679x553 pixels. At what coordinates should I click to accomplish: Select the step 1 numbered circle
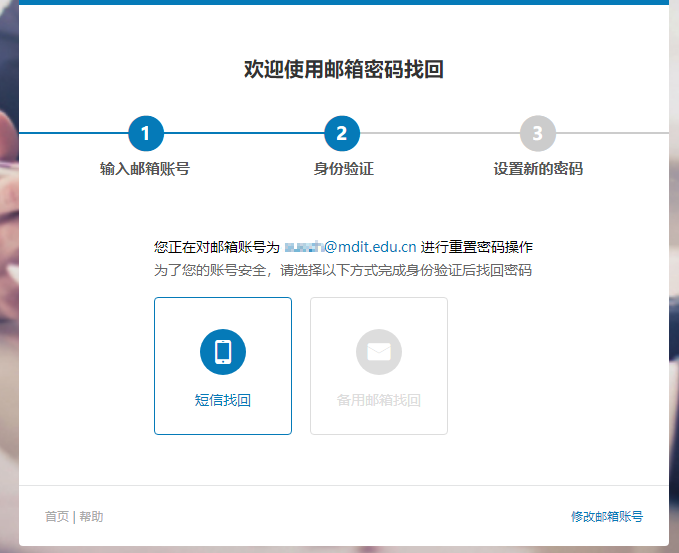tap(146, 133)
